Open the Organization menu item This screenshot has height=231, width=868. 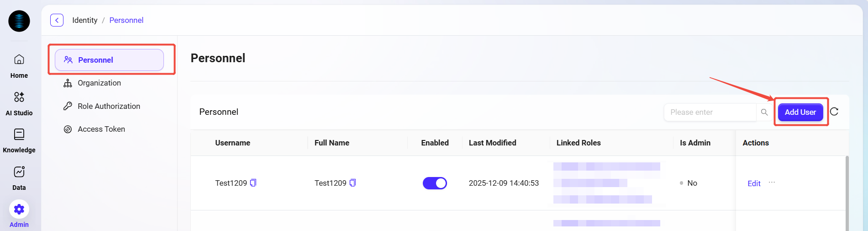[99, 83]
